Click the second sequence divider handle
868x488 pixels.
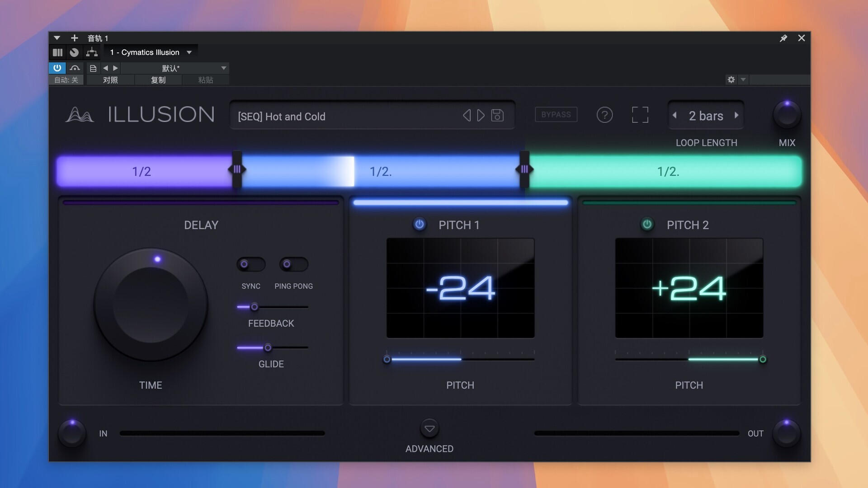(x=524, y=169)
